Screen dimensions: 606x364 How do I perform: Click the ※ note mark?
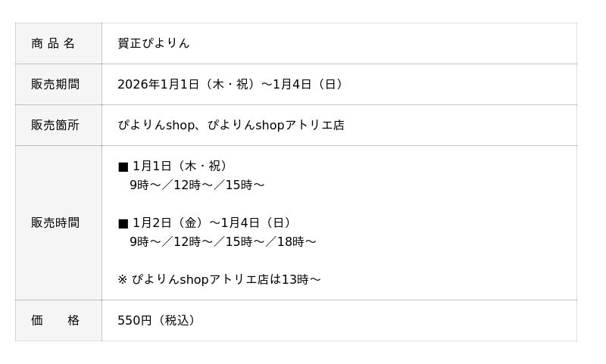[x=122, y=279]
